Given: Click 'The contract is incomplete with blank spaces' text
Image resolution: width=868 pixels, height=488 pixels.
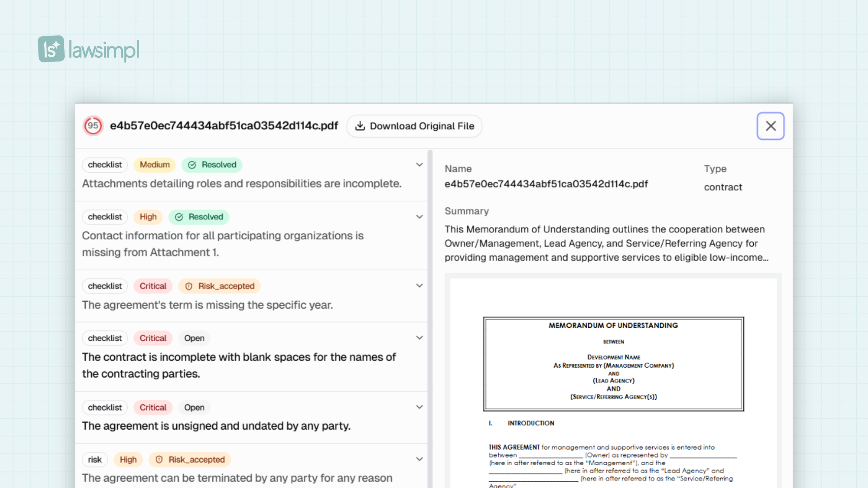Looking at the screenshot, I should pos(239,365).
